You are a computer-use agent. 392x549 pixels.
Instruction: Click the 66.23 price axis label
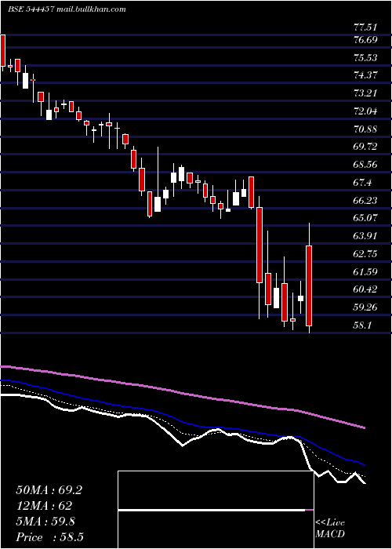click(x=365, y=201)
